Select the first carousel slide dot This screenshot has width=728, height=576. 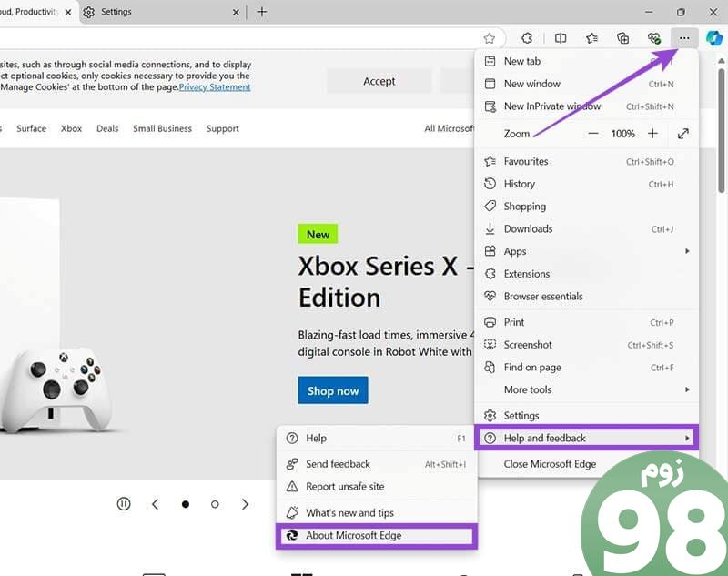186,504
